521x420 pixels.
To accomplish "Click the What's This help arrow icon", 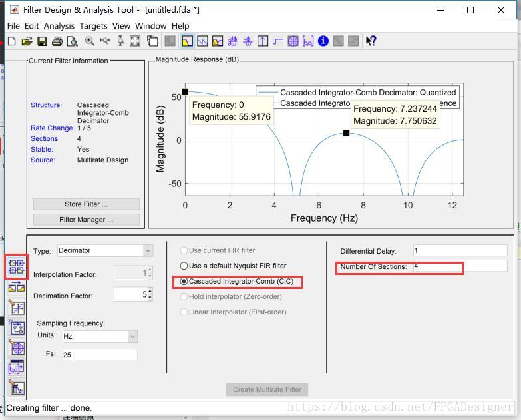I will point(371,41).
